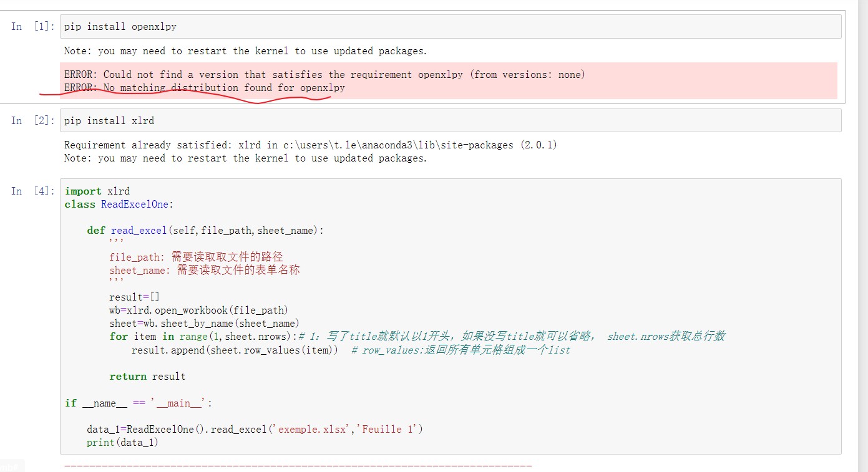Click the 'file_path:' docstring line

(196, 257)
